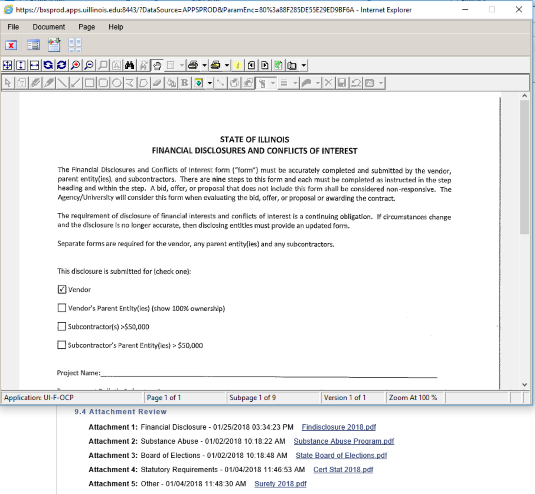
Task: Select the fit-to-width horizontal arrow icon
Action: tap(34, 65)
